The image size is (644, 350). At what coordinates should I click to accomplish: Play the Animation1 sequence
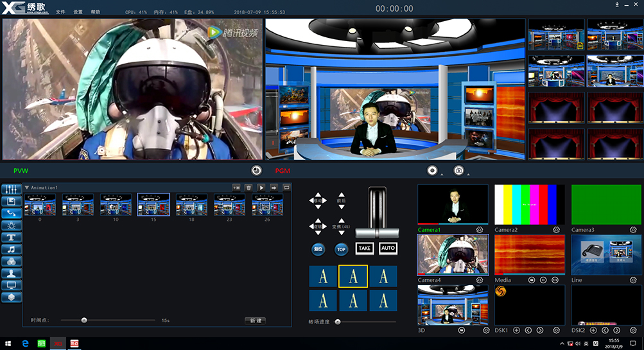261,188
